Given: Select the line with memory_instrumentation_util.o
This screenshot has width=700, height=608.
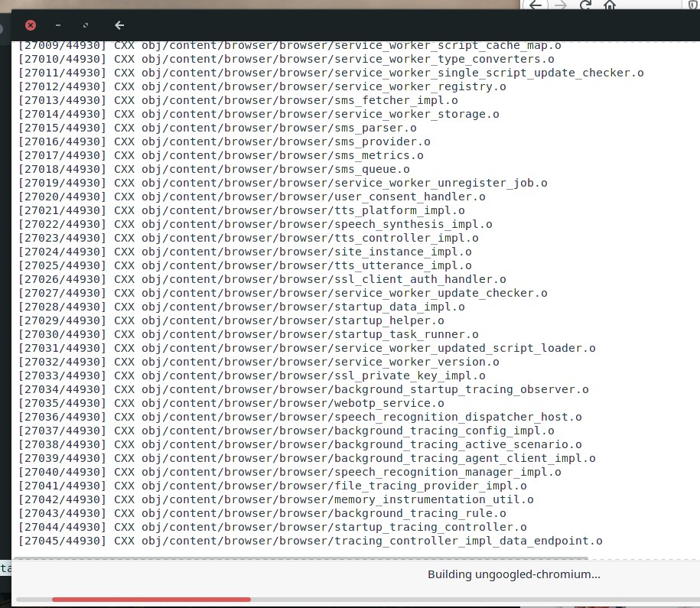Looking at the screenshot, I should point(276,502).
